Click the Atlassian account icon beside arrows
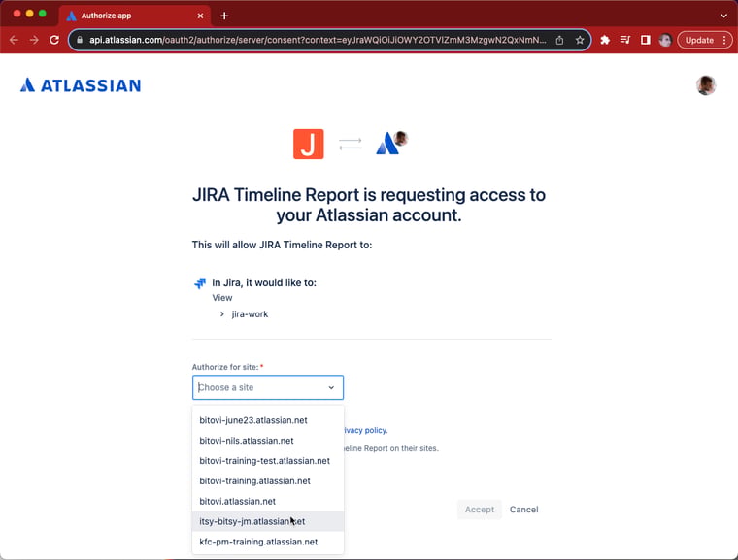 tap(391, 143)
